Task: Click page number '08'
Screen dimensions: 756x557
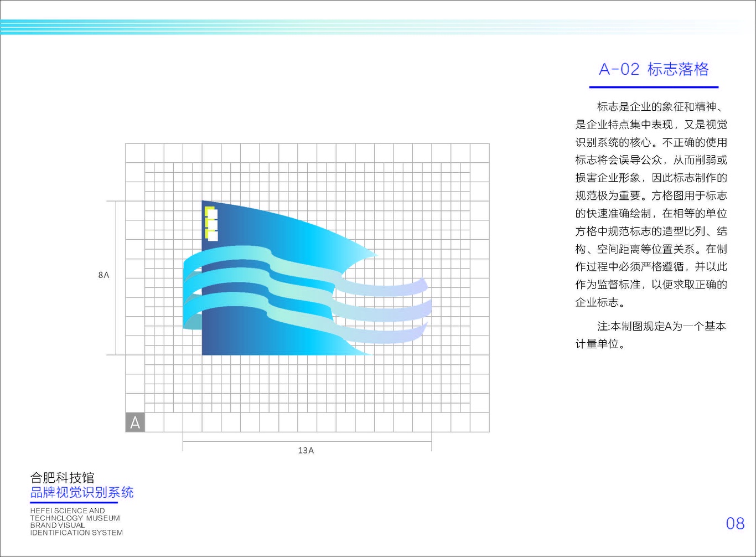Action: (735, 523)
